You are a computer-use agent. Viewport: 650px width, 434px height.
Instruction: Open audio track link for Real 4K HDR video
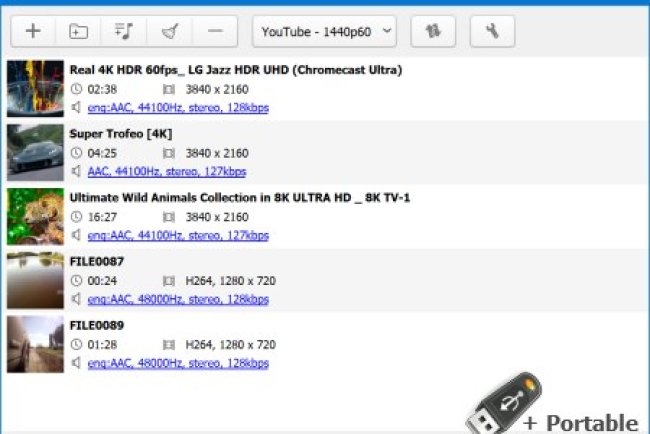pyautogui.click(x=177, y=107)
